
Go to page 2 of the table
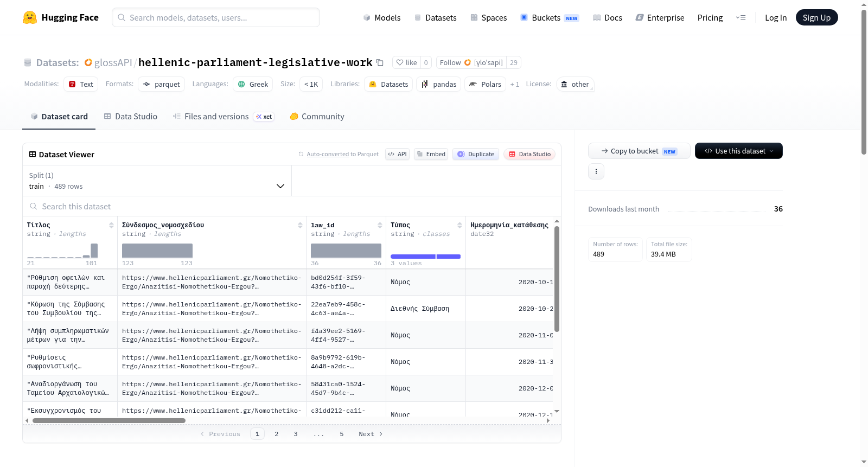[277, 434]
